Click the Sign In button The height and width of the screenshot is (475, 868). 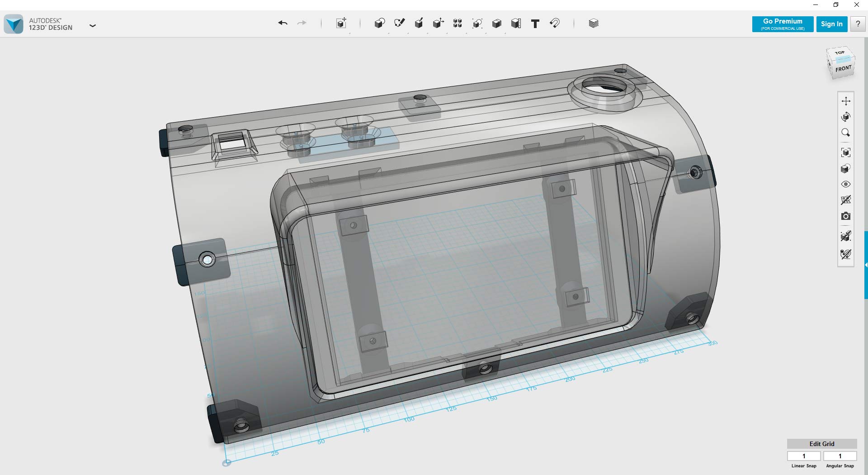pos(832,24)
